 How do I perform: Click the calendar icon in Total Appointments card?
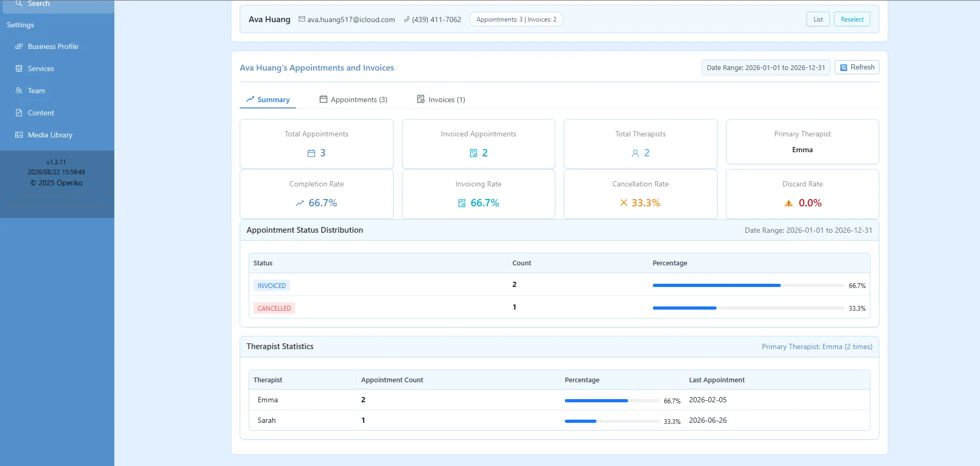pyautogui.click(x=311, y=153)
